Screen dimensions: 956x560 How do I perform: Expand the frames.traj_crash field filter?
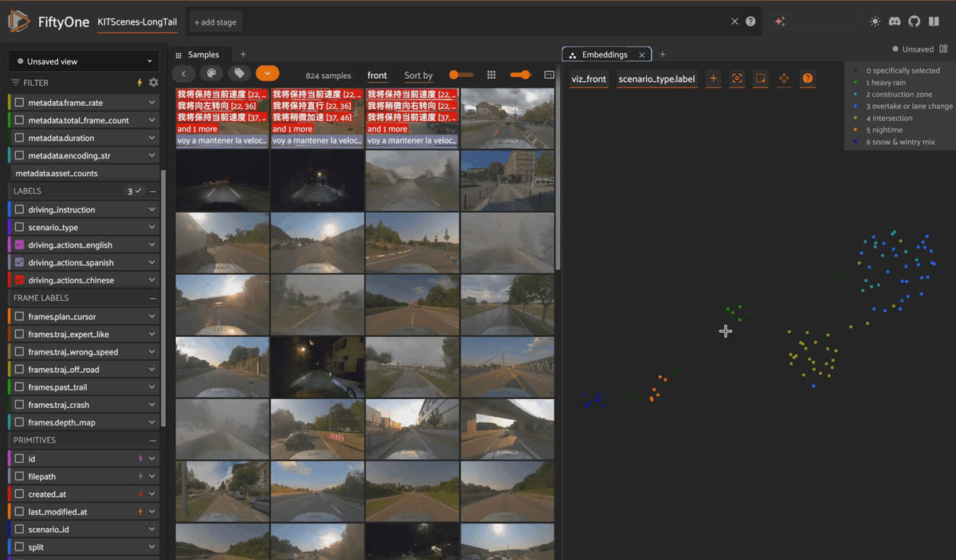pyautogui.click(x=151, y=405)
